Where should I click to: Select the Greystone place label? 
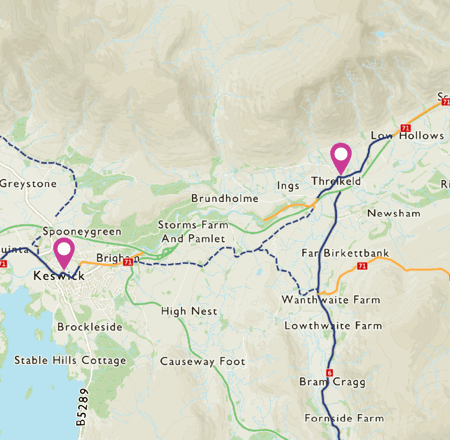click(x=28, y=184)
